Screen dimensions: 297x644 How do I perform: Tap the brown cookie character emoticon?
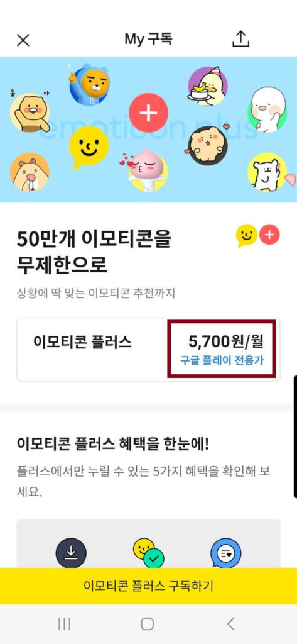[207, 145]
